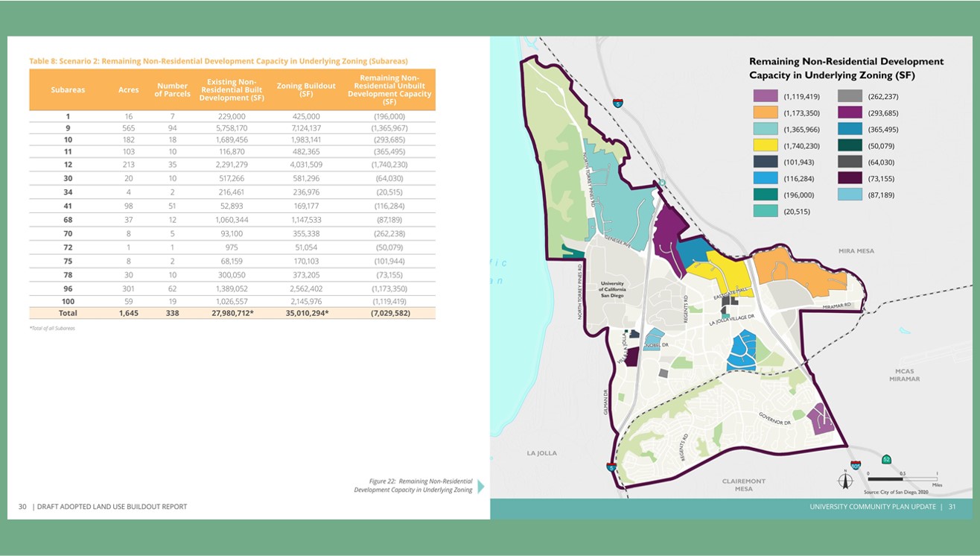Click the Interstate 5 shield near Gilman Dr
Viewport: 980px width, 556px height.
[611, 467]
